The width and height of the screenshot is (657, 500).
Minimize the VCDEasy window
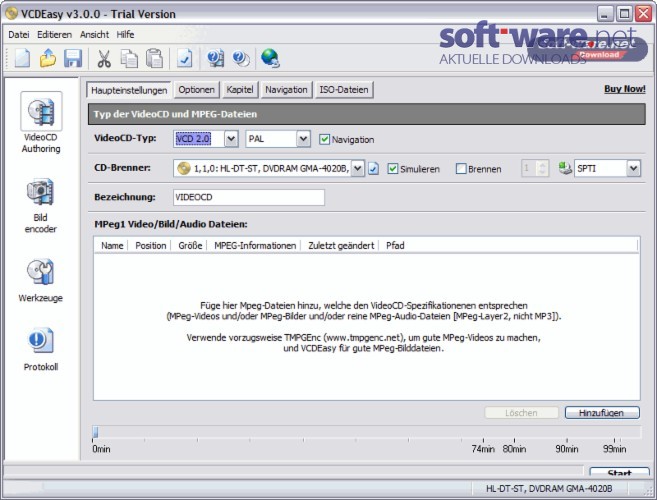coord(605,14)
